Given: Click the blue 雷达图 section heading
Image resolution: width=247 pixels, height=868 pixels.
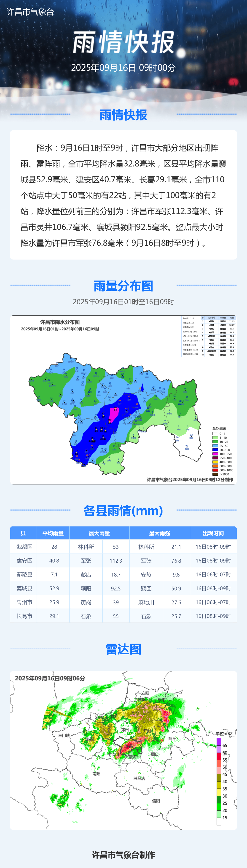Looking at the screenshot, I should point(123,649).
